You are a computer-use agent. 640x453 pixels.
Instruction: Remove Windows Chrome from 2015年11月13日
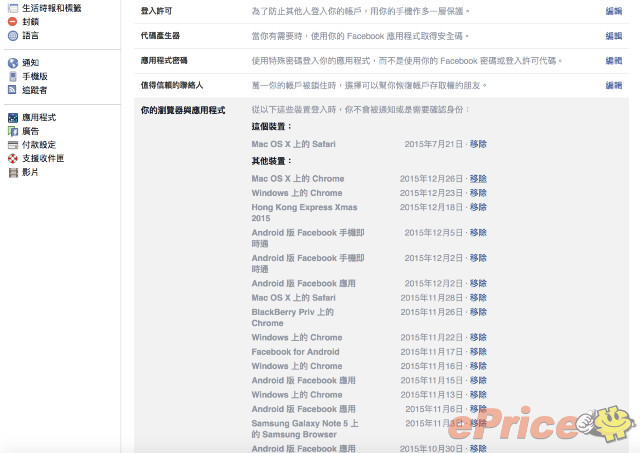pyautogui.click(x=478, y=395)
